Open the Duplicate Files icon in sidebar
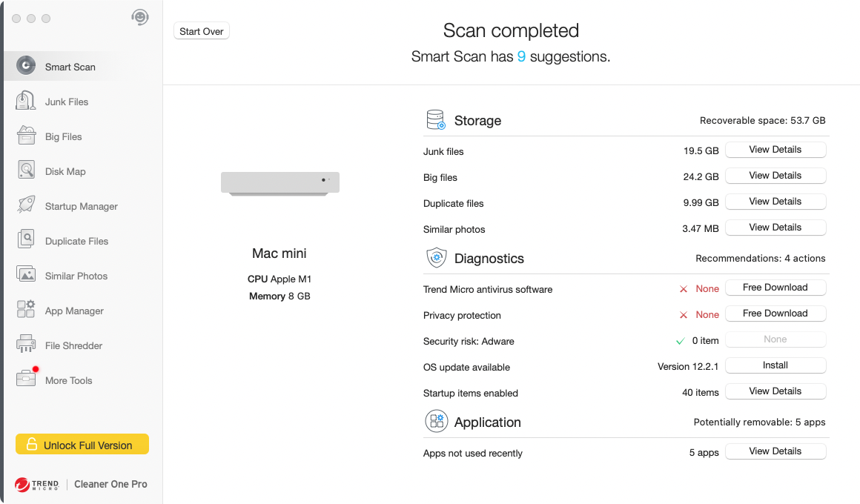 [26, 241]
